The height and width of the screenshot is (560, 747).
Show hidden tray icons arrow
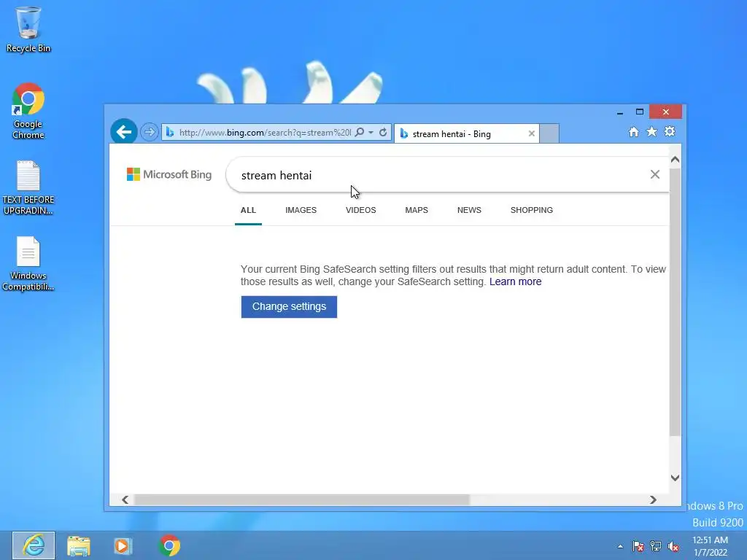coord(620,546)
